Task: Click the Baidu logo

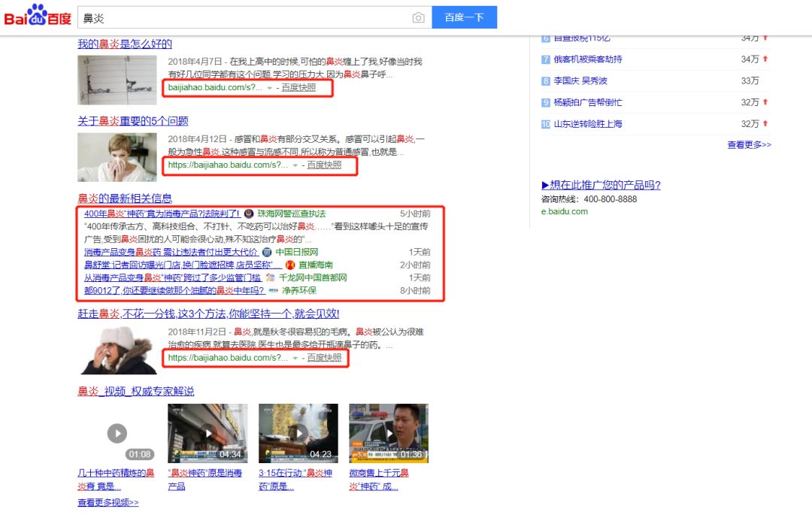Action: coord(38,16)
